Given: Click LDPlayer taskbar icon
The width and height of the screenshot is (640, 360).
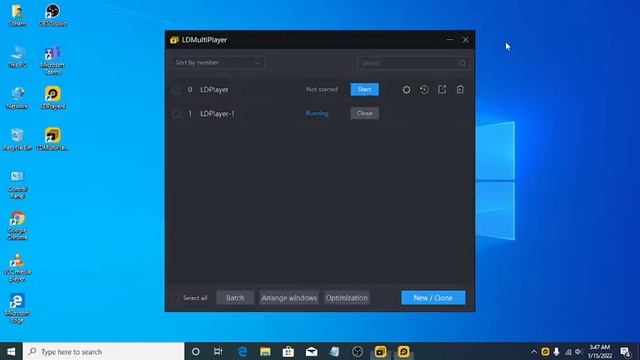Looking at the screenshot, I should coord(403,351).
